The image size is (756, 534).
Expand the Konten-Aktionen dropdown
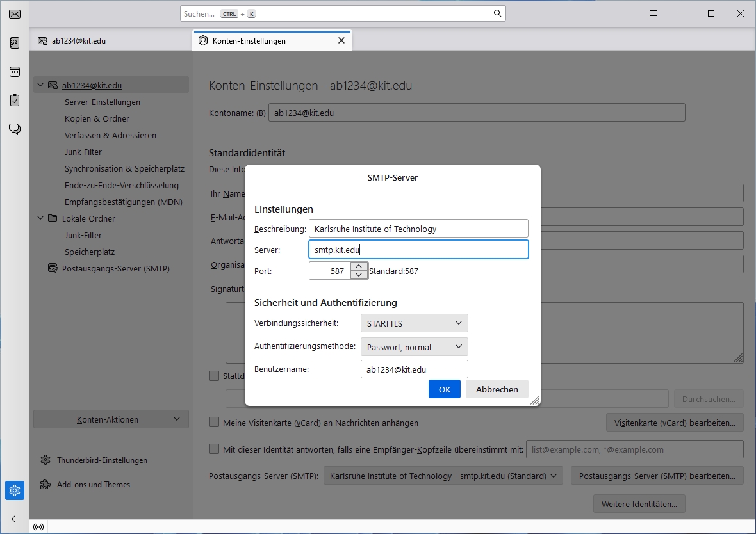tap(111, 419)
